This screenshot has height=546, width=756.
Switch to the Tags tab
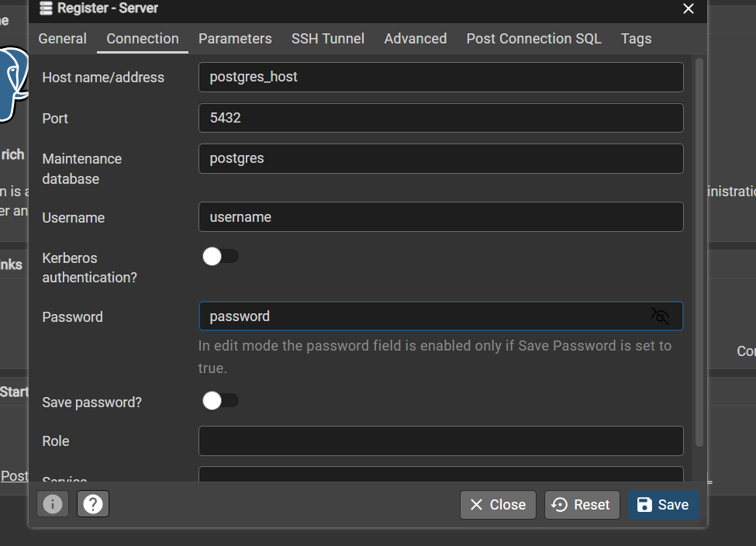pyautogui.click(x=636, y=38)
